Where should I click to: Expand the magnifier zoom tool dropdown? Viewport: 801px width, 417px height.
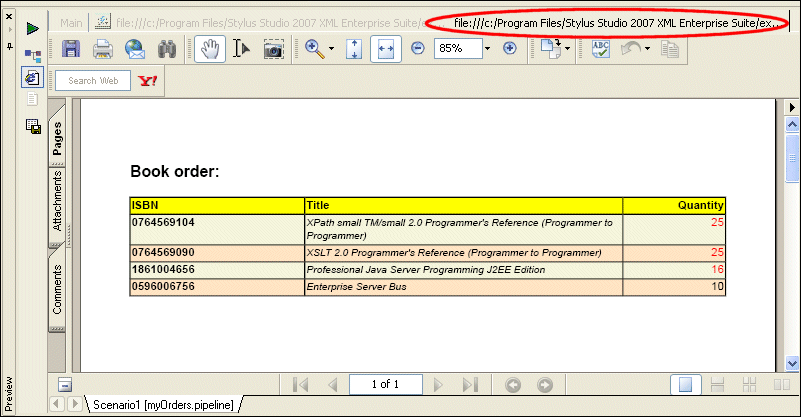tap(329, 48)
